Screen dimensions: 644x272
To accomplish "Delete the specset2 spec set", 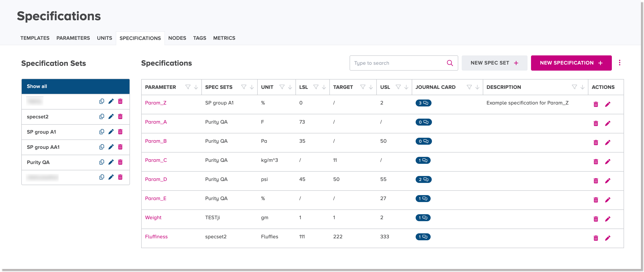I will 120,116.
